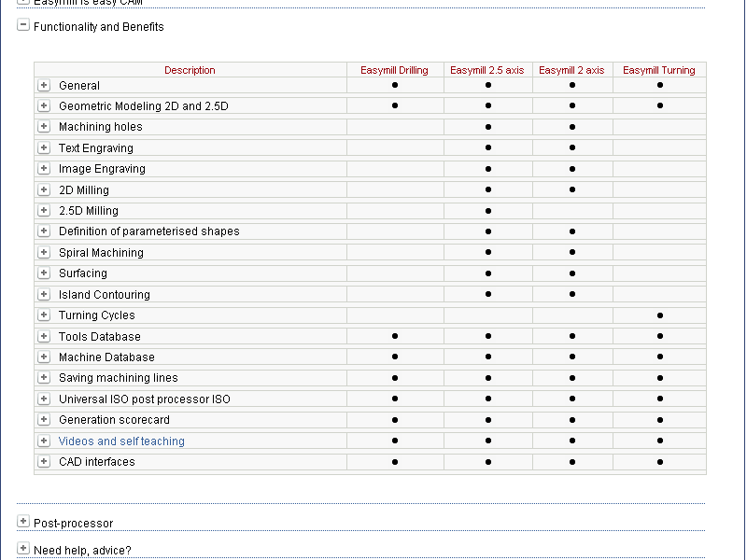Open the Text Engraving row details
Viewport: 747px width, 560px height.
tap(44, 147)
